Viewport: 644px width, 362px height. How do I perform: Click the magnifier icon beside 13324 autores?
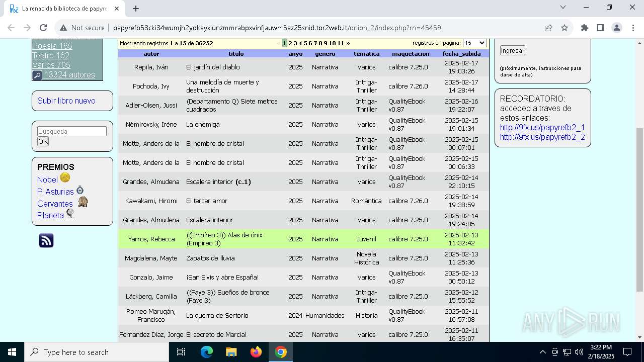(37, 75)
